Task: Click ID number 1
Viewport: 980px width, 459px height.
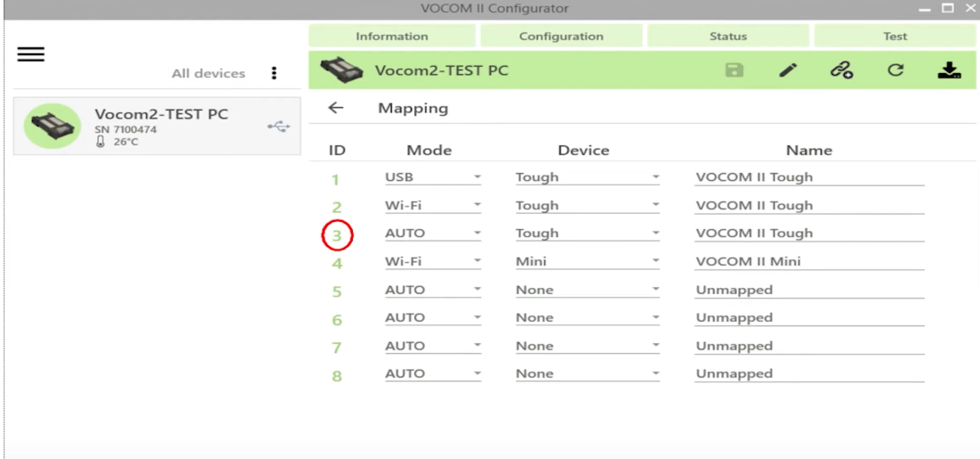Action: [336, 180]
